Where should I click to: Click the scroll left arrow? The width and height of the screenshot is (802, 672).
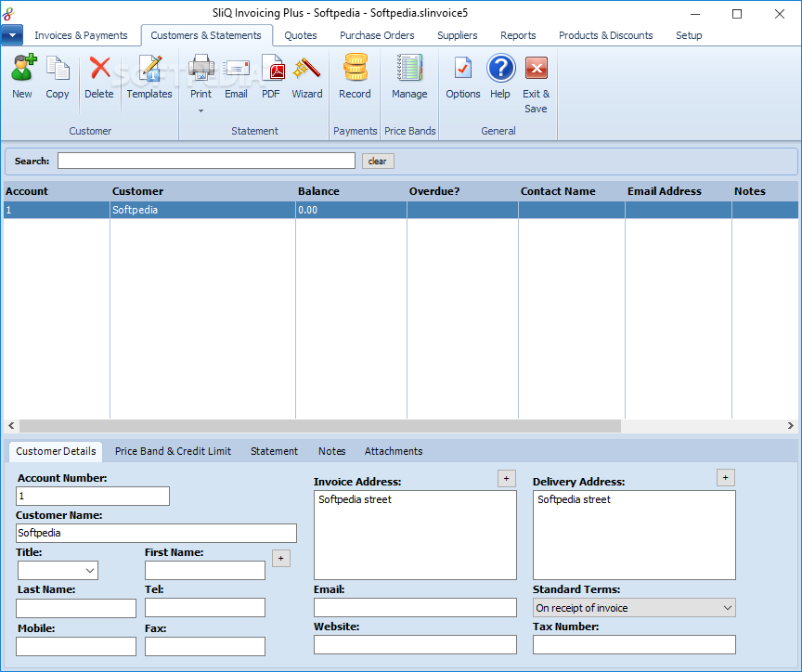11,425
